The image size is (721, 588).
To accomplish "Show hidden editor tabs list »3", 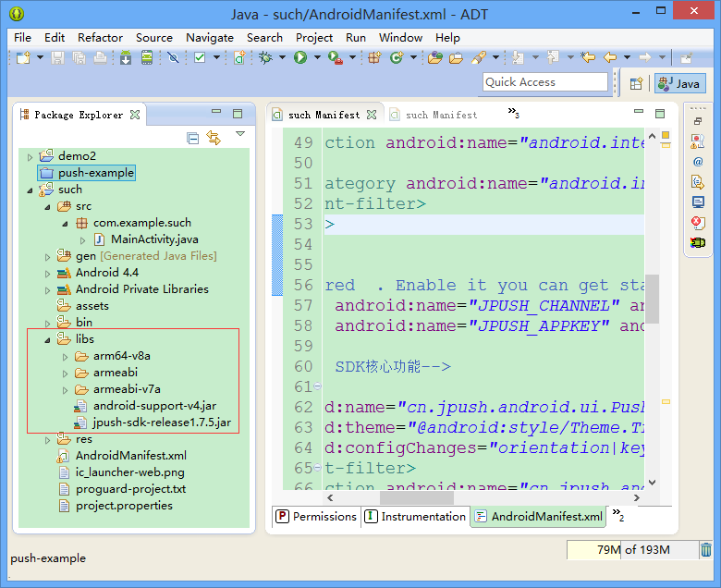I will pos(514,113).
